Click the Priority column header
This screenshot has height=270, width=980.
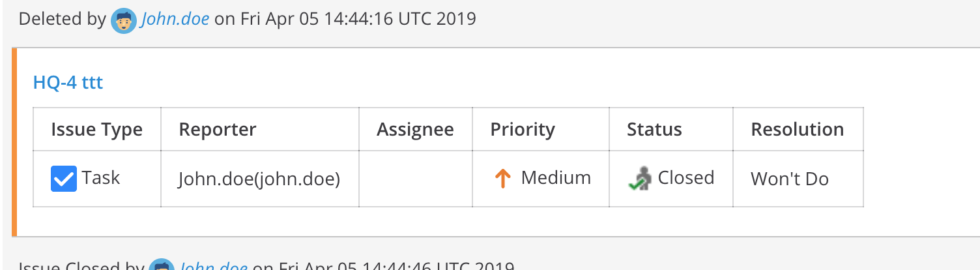[523, 130]
